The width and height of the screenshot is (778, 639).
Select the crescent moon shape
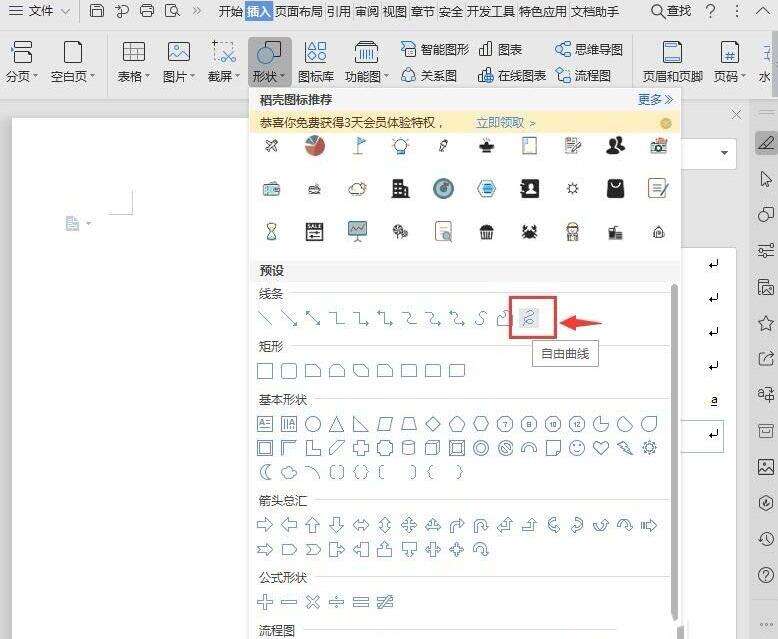pos(265,472)
